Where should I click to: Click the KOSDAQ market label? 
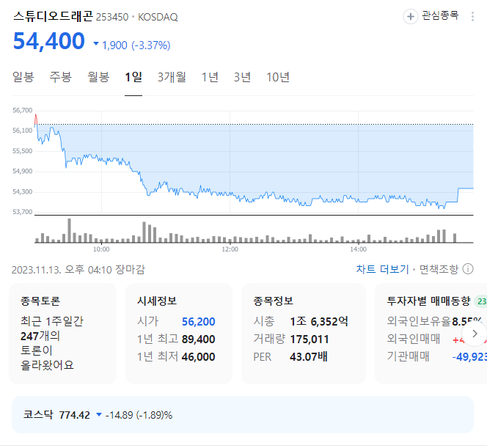[x=158, y=17]
